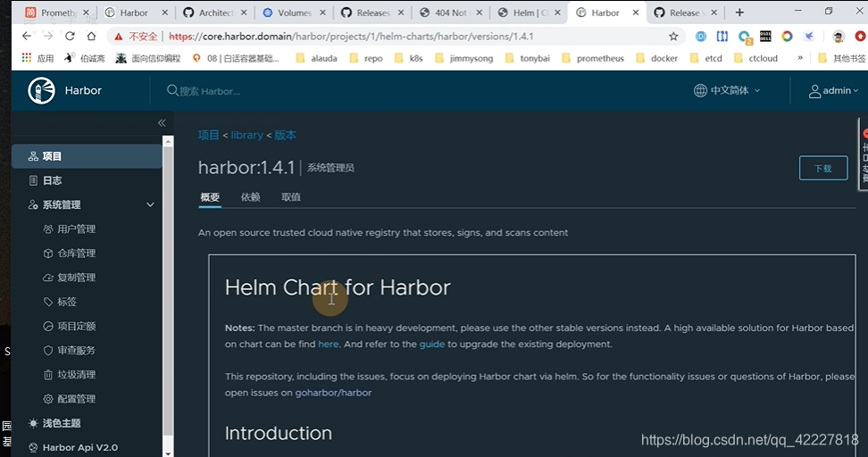Open new tab with plus button
The height and width of the screenshot is (457, 868).
coord(739,12)
